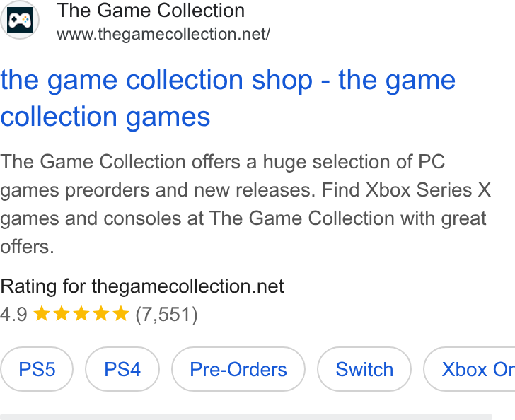Click the middle gold rating star

[x=81, y=313]
